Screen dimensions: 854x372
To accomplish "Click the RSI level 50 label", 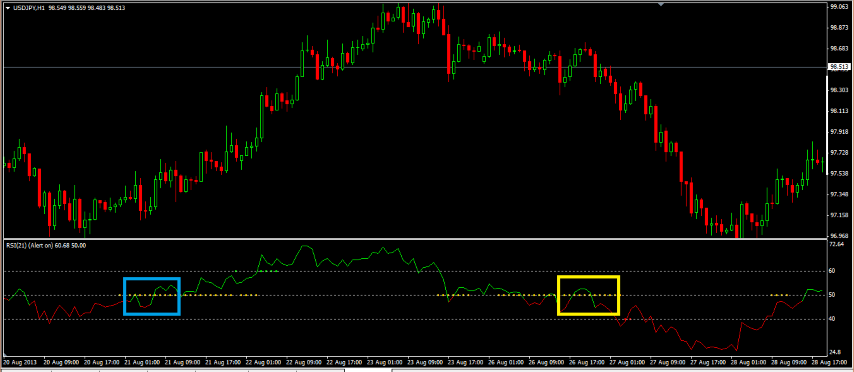I will click(x=833, y=295).
